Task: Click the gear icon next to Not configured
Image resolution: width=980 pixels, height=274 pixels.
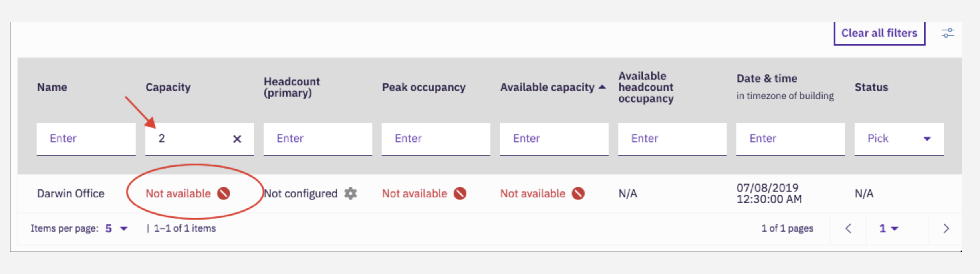Action: tap(349, 193)
